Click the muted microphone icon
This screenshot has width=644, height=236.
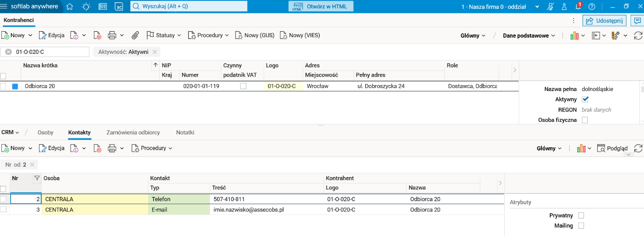pyautogui.click(x=551, y=7)
